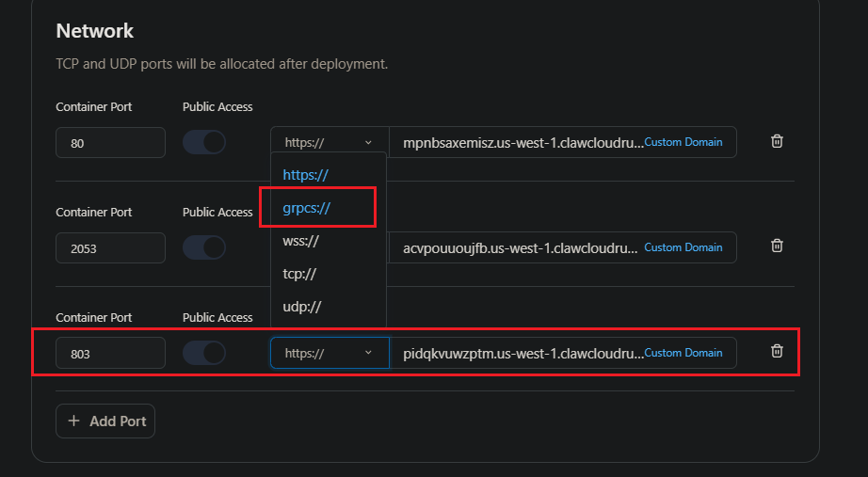Collapse the https:// protocol dropdown for port 80
The image size is (868, 477).
click(x=330, y=142)
